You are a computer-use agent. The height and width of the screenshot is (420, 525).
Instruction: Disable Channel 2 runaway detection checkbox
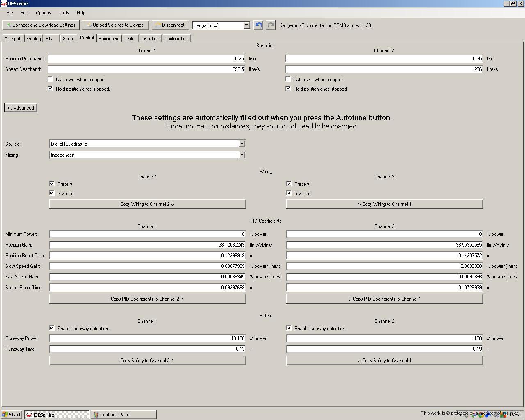[289, 328]
